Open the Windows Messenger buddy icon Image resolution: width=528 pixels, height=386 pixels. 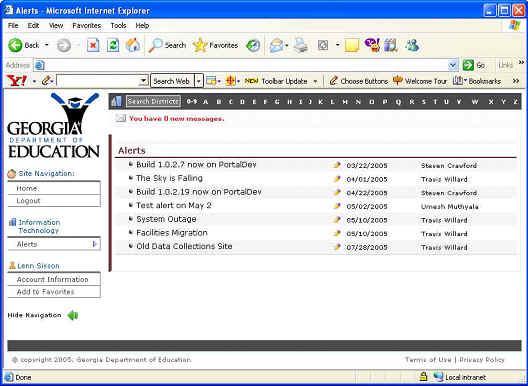(412, 45)
